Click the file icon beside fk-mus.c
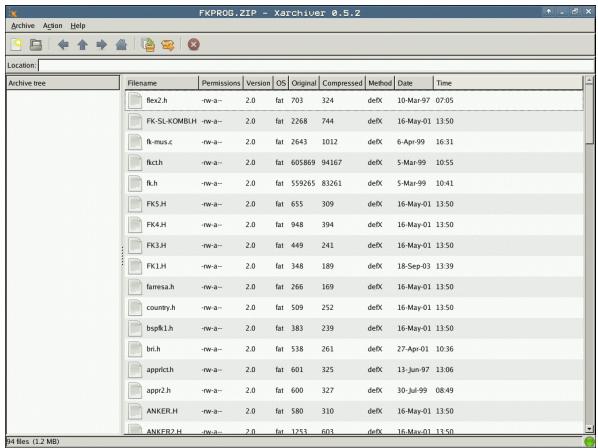Viewport: 598px width, 448px height. coord(135,142)
